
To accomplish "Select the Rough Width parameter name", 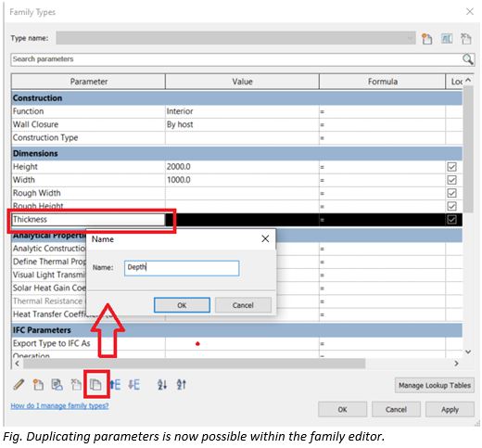I will (88, 193).
